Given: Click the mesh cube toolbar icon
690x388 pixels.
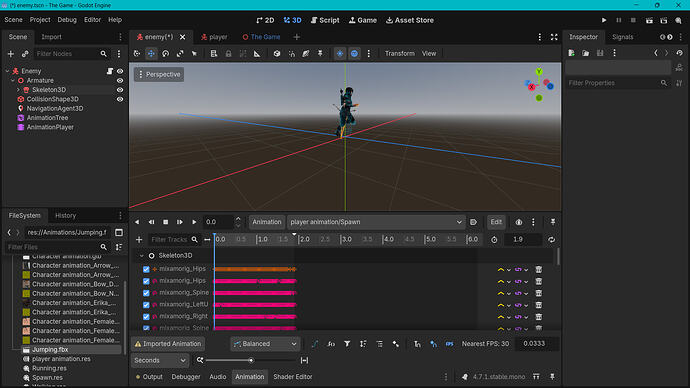Looking at the screenshot, I should 277,54.
